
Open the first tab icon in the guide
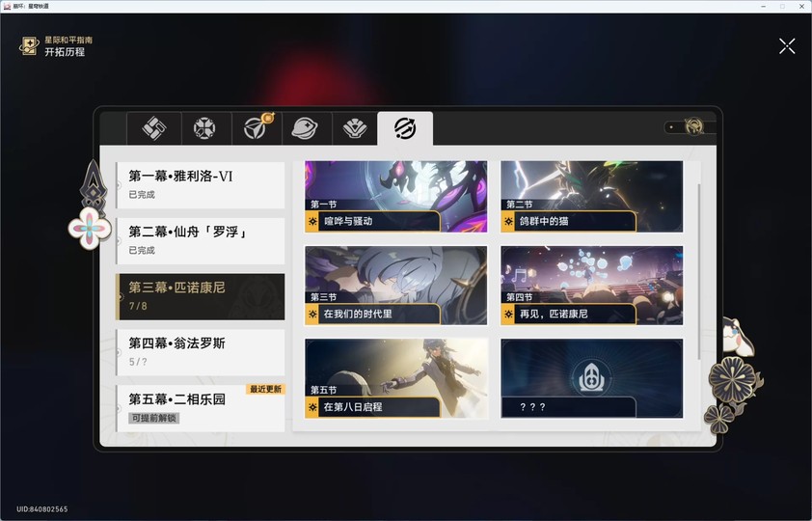click(153, 128)
